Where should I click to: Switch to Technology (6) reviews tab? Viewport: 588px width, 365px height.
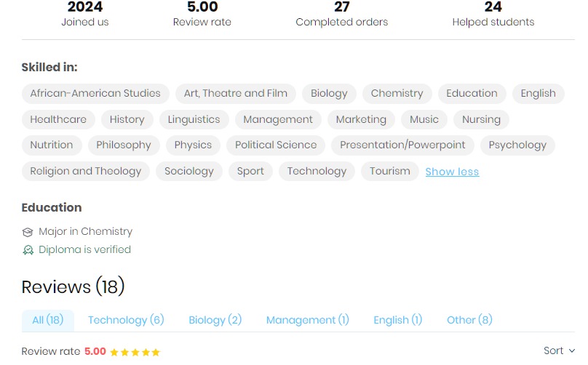pos(126,320)
